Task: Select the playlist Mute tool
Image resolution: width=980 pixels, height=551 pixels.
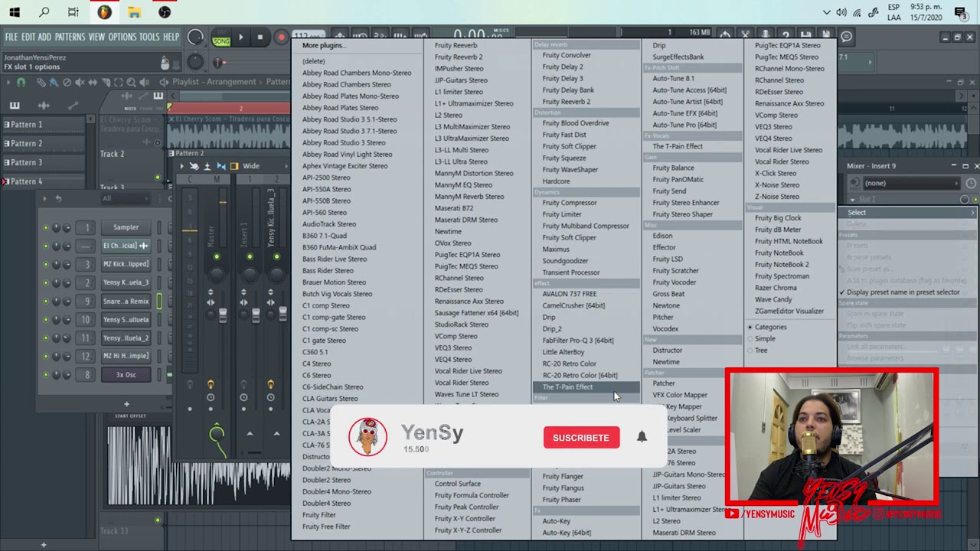Action: point(80,82)
